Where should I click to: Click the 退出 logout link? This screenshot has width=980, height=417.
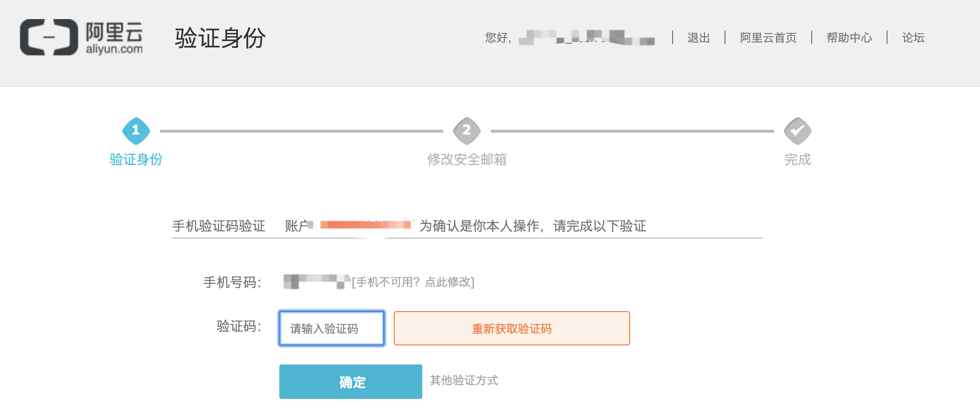click(698, 38)
